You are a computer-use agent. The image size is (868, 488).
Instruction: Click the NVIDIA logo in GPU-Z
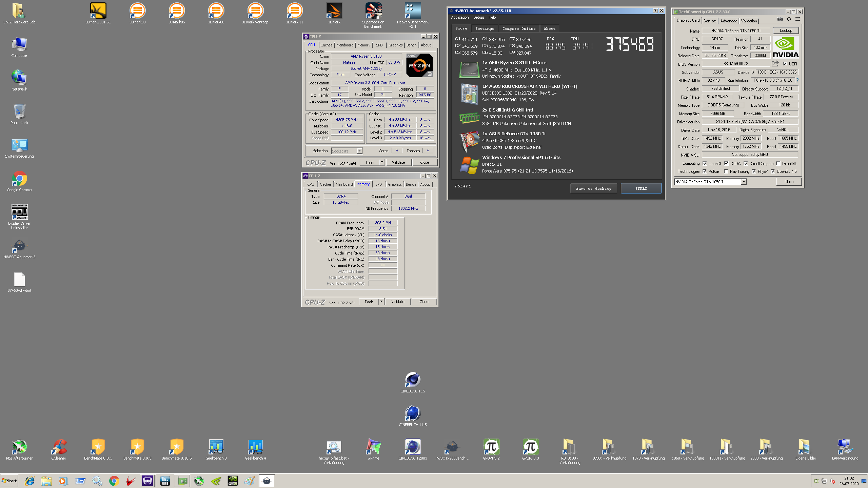tap(786, 47)
